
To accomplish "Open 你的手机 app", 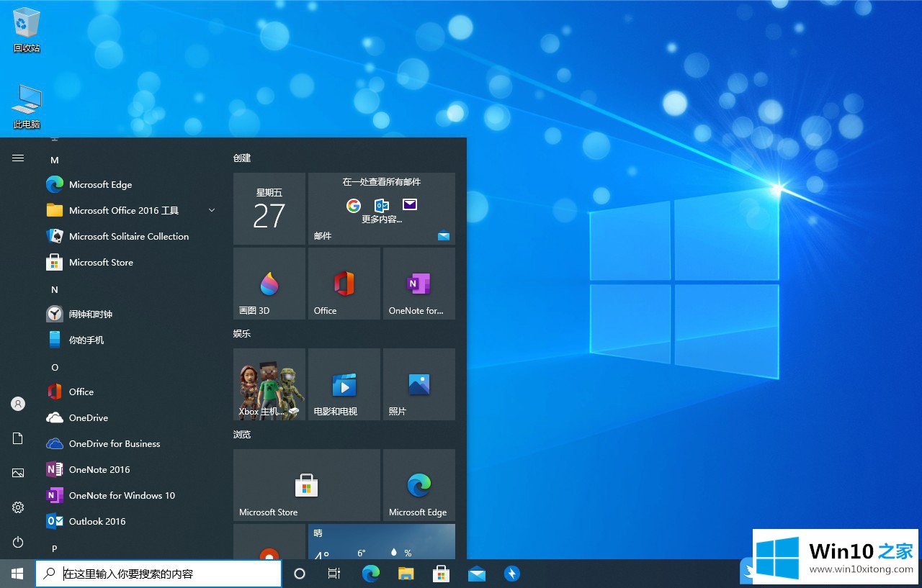I will point(131,340).
